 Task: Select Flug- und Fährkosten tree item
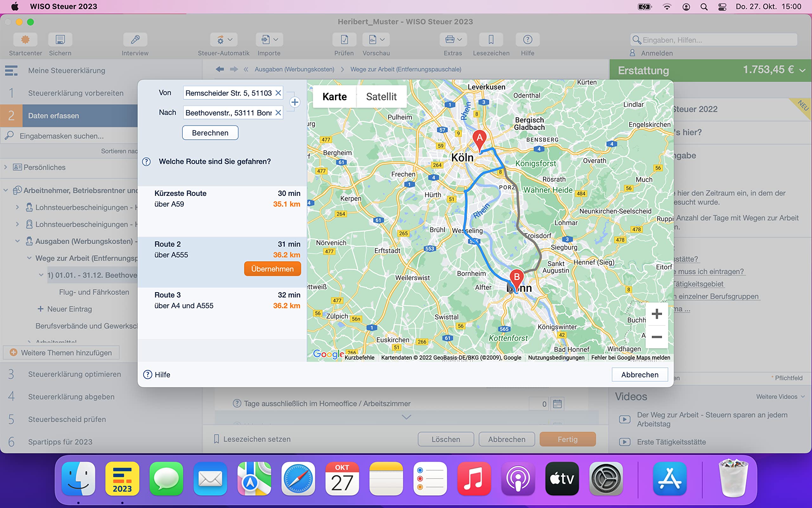pos(94,292)
